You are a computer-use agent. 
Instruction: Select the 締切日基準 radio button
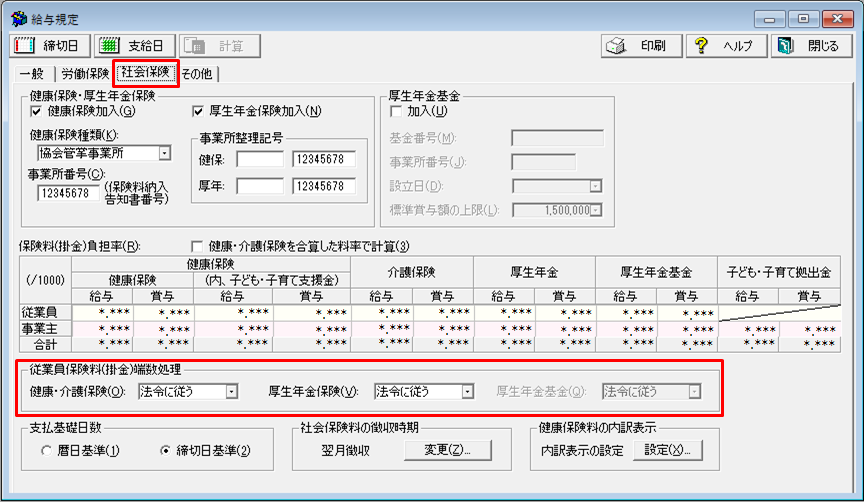[x=165, y=450]
